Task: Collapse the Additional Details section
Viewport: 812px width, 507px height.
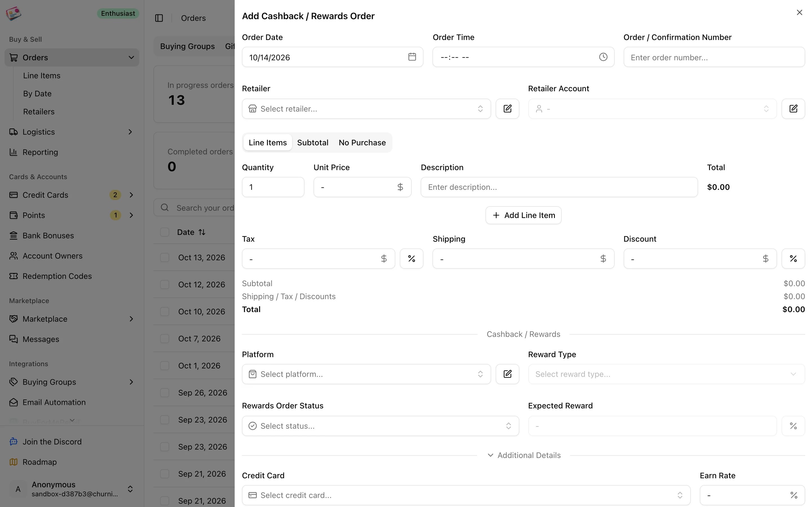Action: [x=524, y=455]
